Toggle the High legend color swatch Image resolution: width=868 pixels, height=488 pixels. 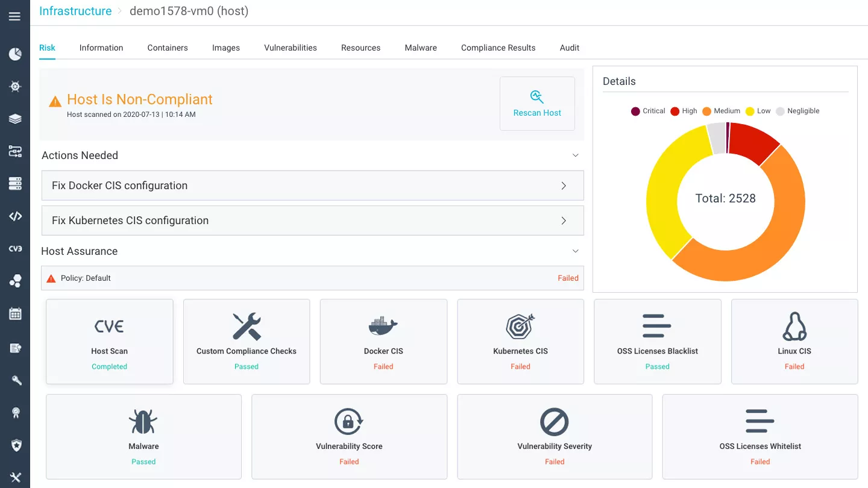tap(675, 111)
